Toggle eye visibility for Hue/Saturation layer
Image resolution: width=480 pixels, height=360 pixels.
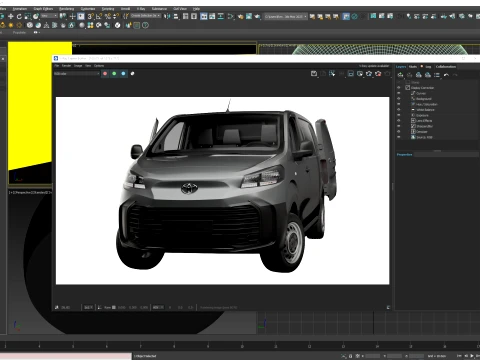coord(399,104)
